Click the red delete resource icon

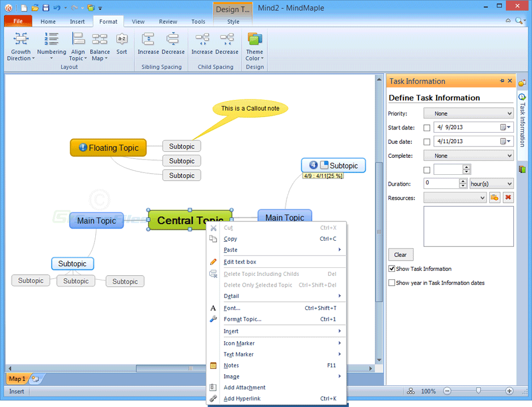click(x=508, y=198)
